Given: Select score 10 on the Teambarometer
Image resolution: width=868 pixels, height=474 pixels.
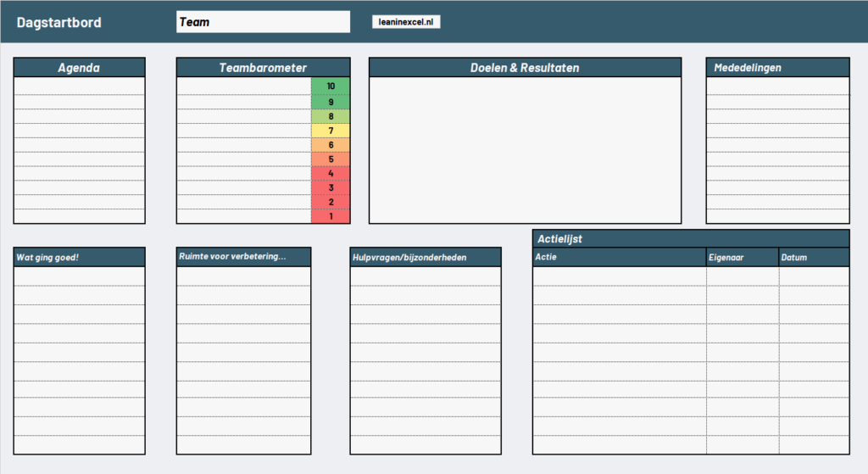Looking at the screenshot, I should 331,86.
